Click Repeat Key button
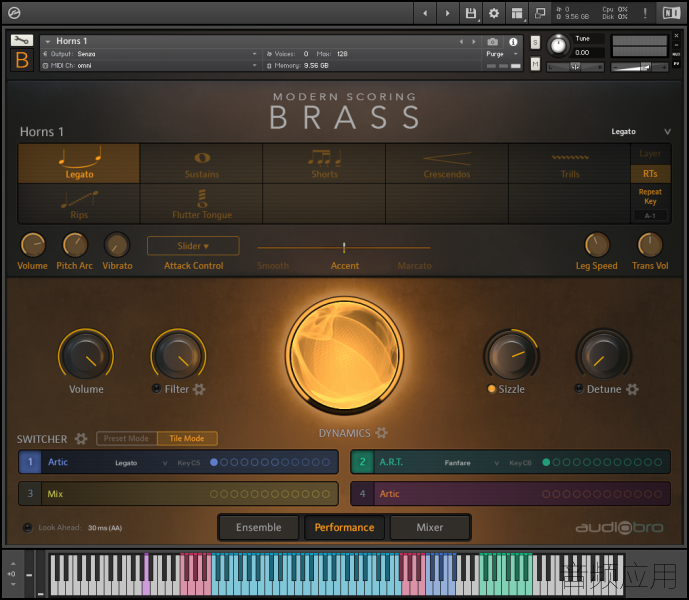 pyautogui.click(x=650, y=196)
